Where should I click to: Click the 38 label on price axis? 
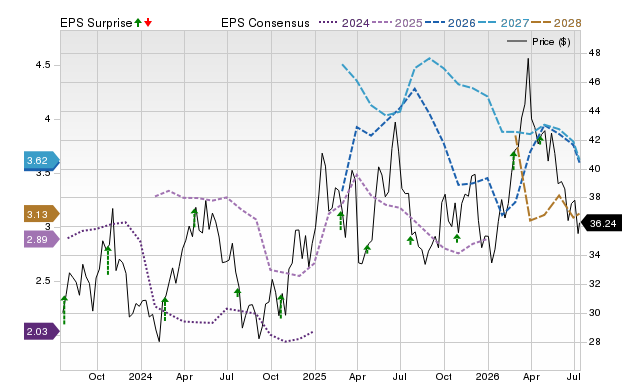pos(594,197)
